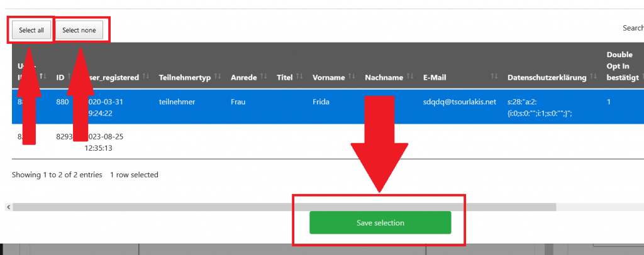Sort E-Mail column with its arrows
The image size is (644, 255).
(x=494, y=77)
